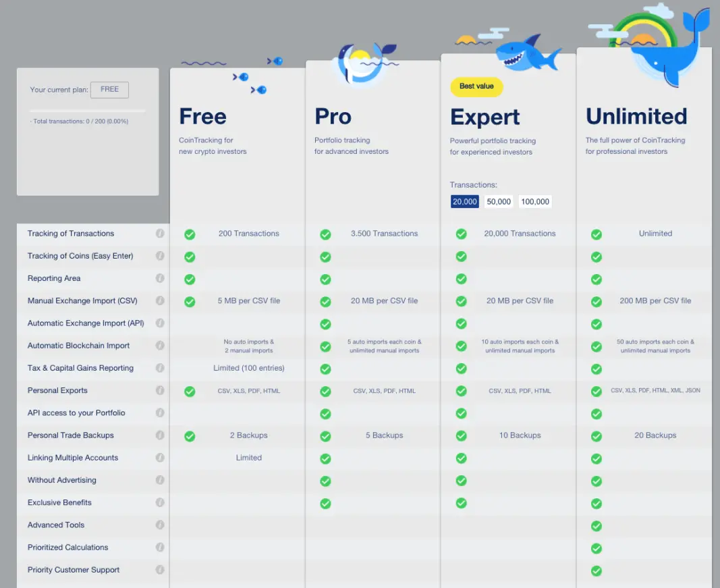Click 20,000 Transactions cell in Expert column
720x588 pixels.
click(520, 234)
